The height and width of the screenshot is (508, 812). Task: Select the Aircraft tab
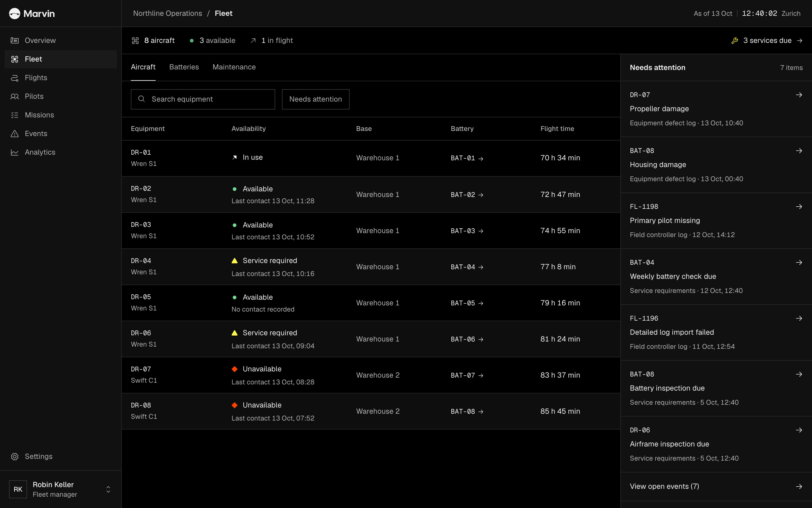point(143,67)
